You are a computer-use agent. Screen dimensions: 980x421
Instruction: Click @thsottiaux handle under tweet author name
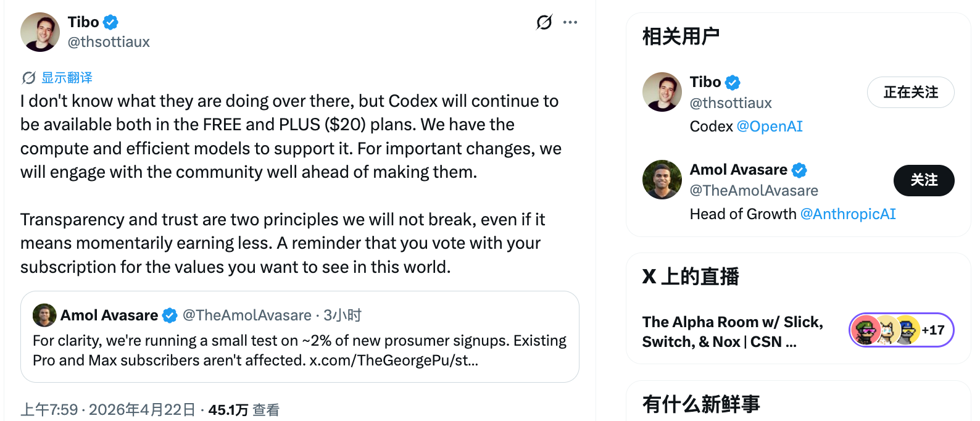click(109, 42)
